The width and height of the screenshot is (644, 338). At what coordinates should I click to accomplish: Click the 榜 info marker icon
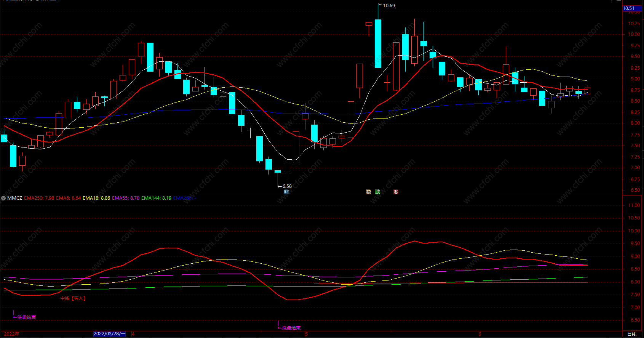click(x=368, y=192)
